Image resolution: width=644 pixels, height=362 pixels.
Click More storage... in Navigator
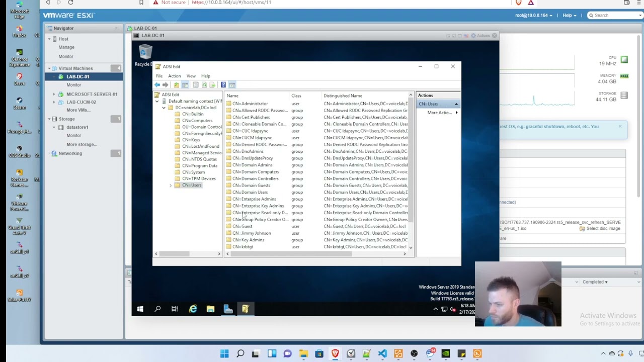click(82, 144)
